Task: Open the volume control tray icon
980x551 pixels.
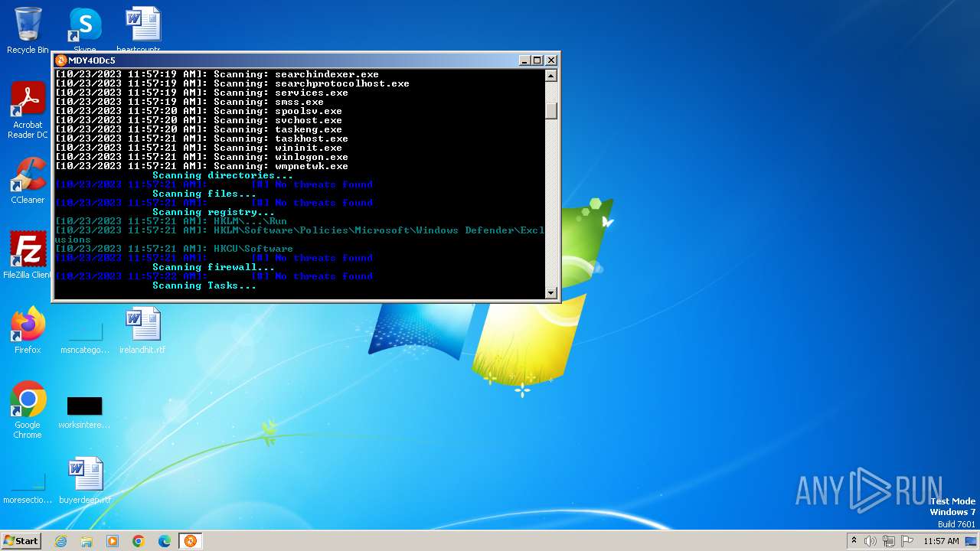Action: [x=871, y=541]
